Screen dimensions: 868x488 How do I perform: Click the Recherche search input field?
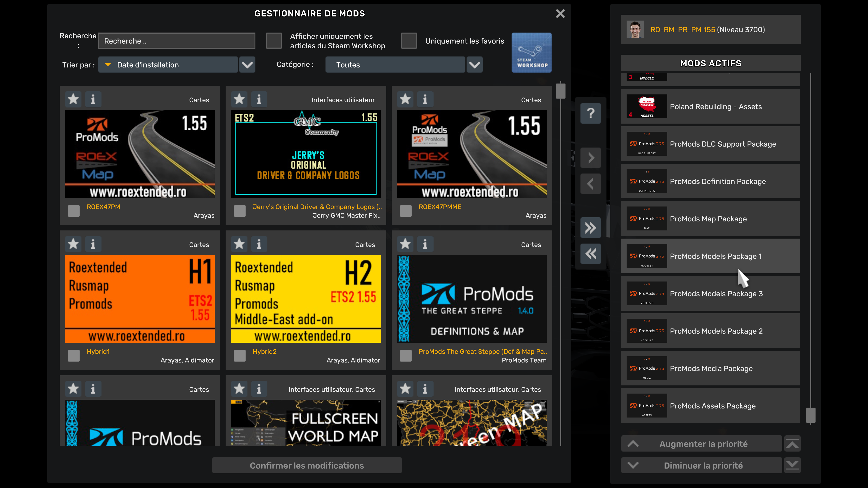177,41
